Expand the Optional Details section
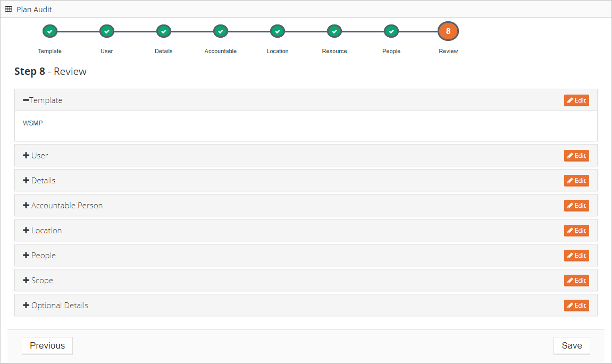 [55, 306]
